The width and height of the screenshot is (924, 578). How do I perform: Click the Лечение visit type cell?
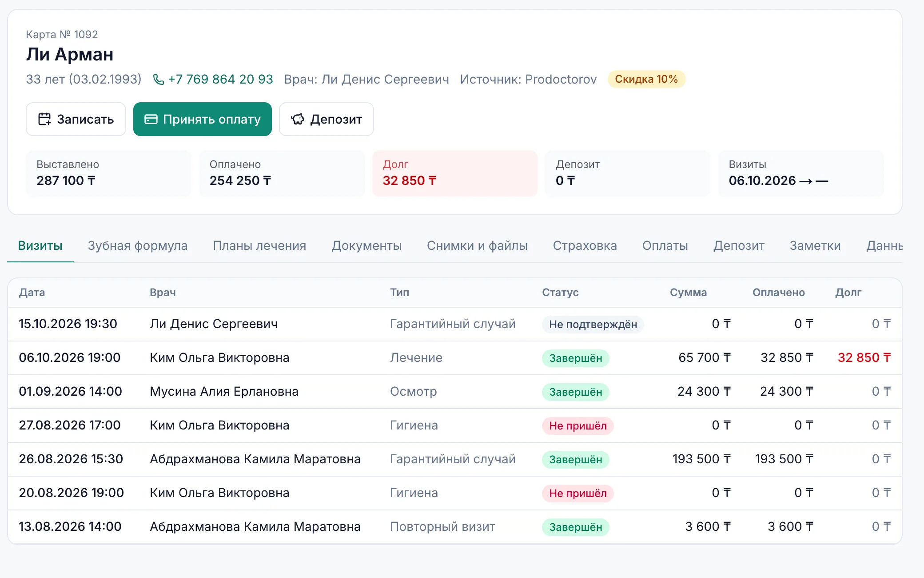[x=416, y=357]
